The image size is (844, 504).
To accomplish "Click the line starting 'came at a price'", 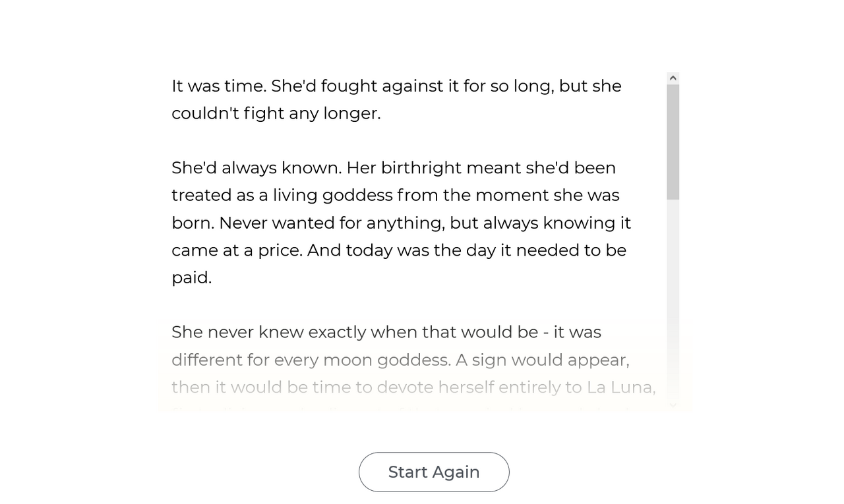I will click(399, 250).
